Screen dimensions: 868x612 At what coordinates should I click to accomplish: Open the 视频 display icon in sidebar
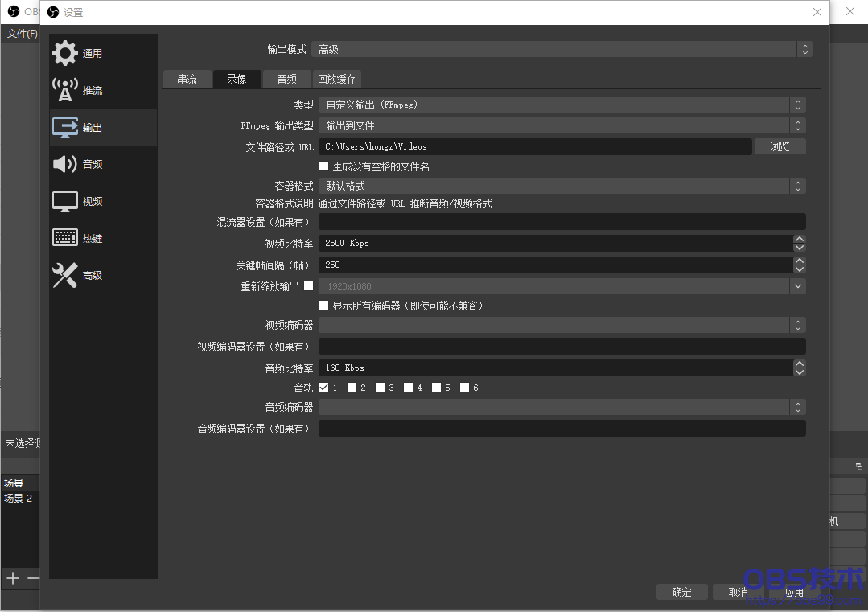(65, 201)
